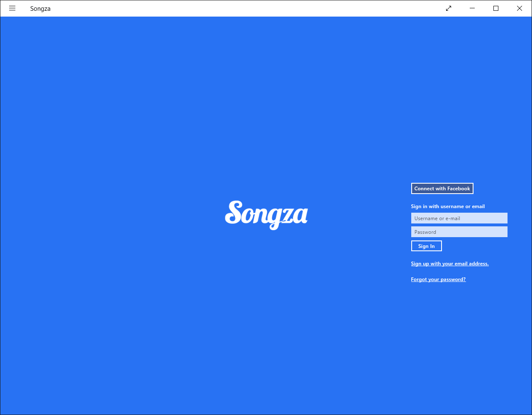Viewport: 532px width, 415px height.
Task: Click the Sign In button
Action: click(426, 246)
